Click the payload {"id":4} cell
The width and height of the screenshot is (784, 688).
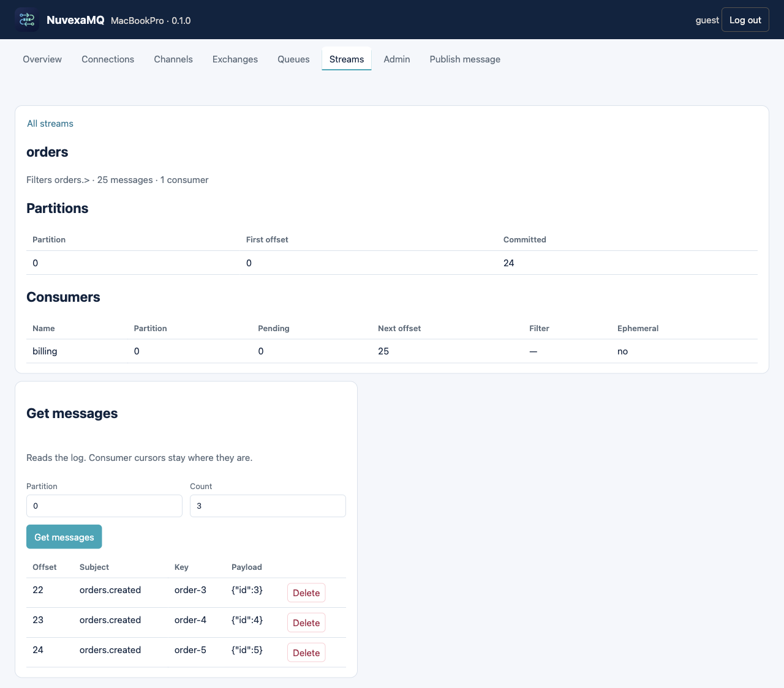(x=247, y=620)
